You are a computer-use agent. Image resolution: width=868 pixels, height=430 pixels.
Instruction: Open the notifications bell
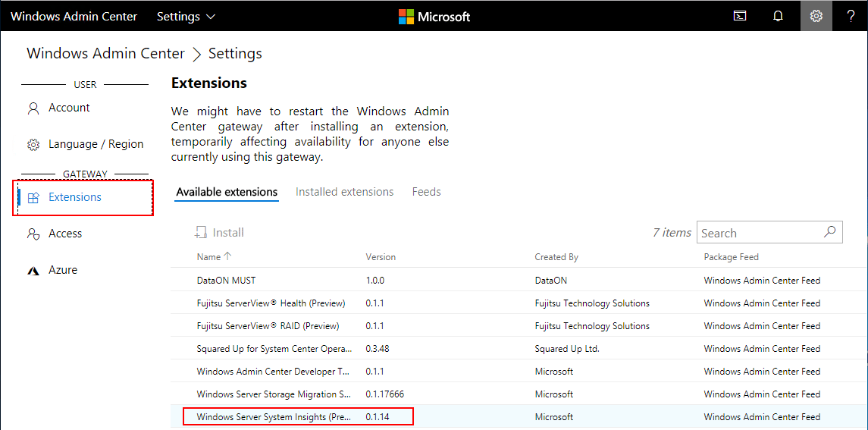[778, 16]
